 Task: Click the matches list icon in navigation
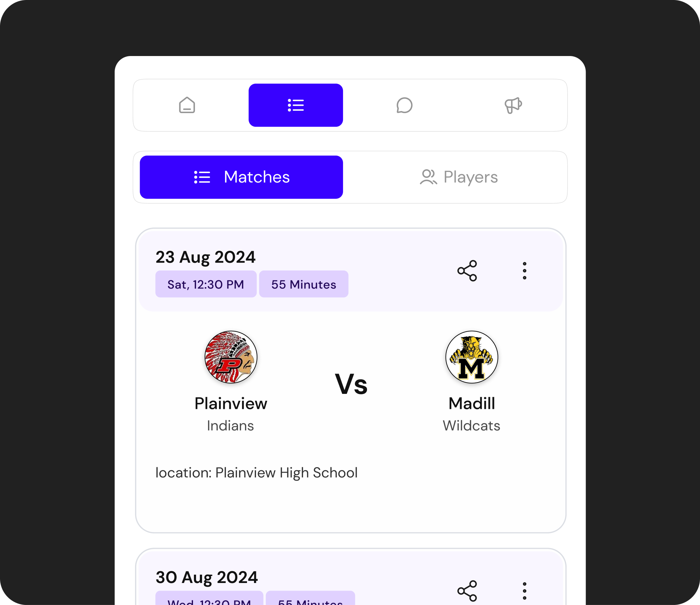[x=295, y=105]
